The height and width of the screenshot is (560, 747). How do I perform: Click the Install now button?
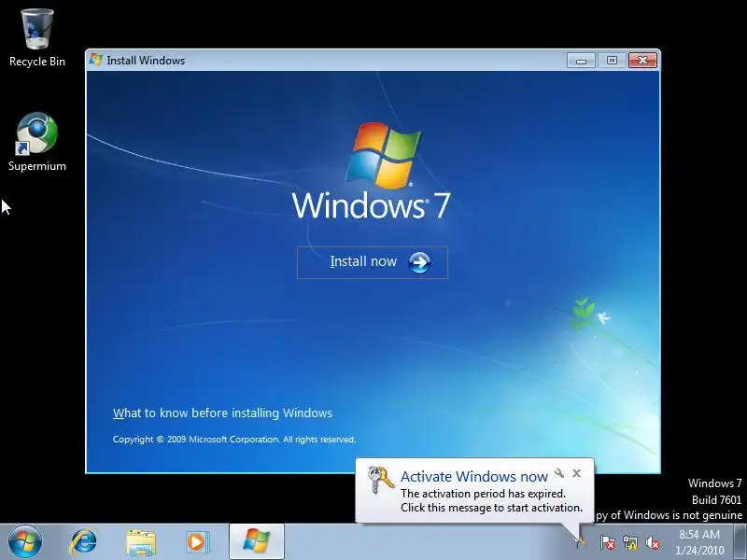click(373, 262)
